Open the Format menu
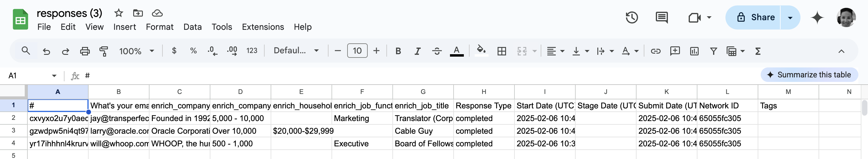The width and height of the screenshot is (868, 159). click(159, 27)
